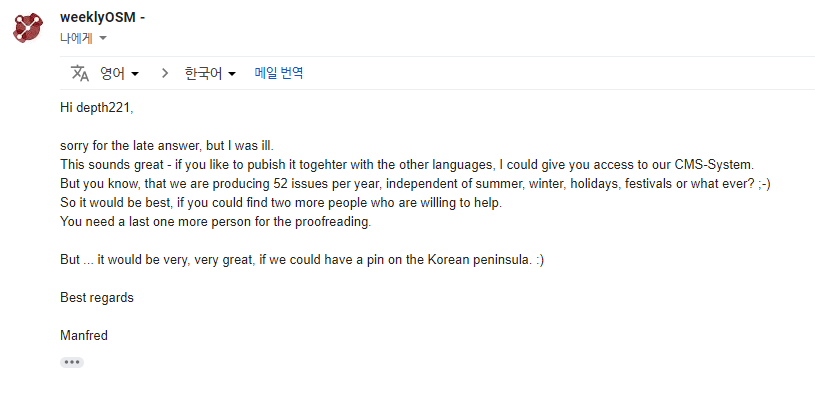Click the translate icon beside 영어
This screenshot has width=815, height=395.
point(80,73)
